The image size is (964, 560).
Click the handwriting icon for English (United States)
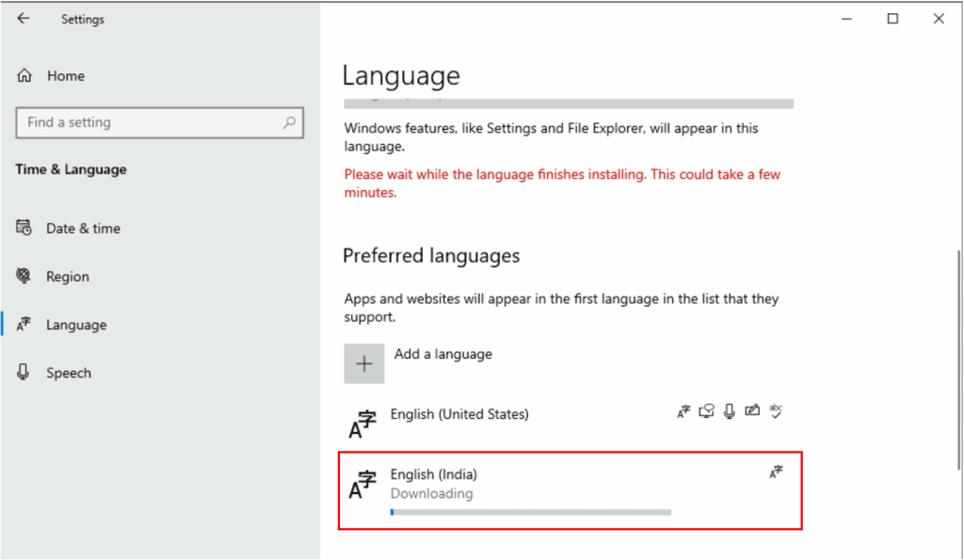(x=751, y=411)
